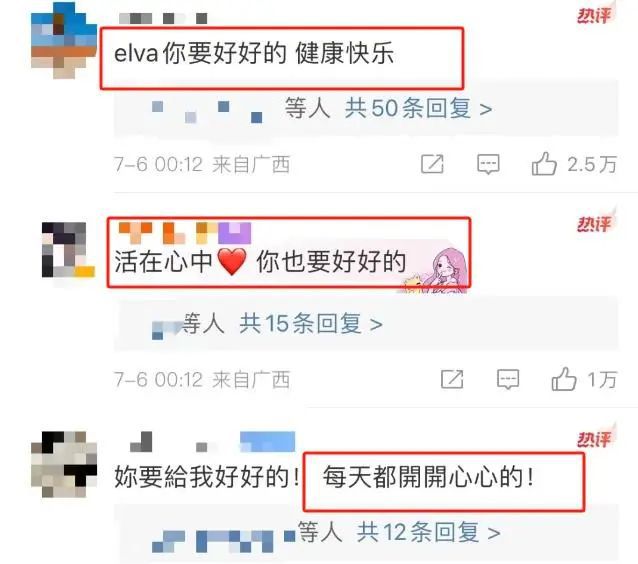Tap 热评 badge on the third comment
The image size is (638, 564).
595,439
